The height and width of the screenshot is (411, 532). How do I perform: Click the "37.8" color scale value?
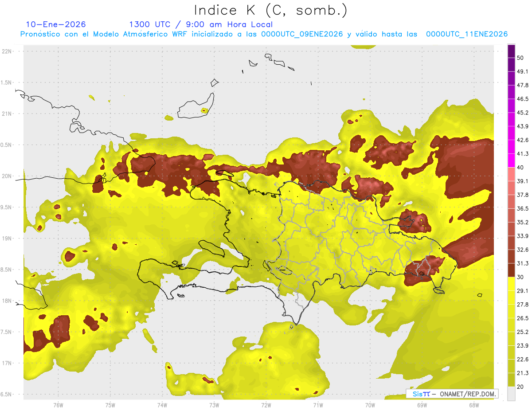click(523, 195)
